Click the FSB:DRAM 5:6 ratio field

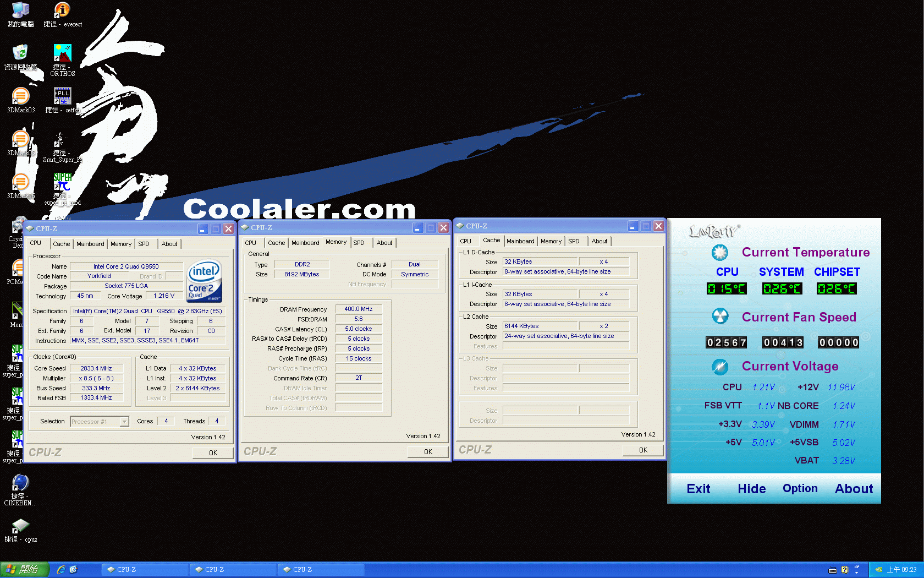tap(359, 319)
